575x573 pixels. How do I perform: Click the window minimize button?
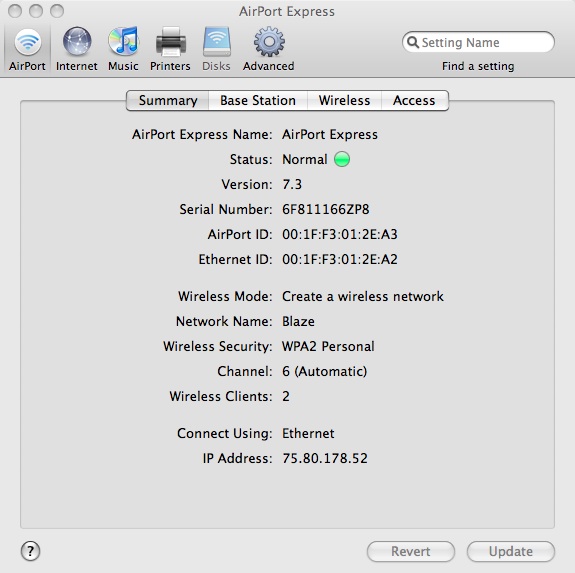click(36, 11)
